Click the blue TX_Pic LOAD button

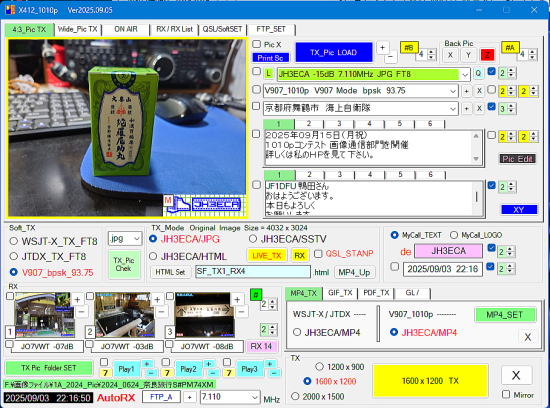tap(334, 52)
